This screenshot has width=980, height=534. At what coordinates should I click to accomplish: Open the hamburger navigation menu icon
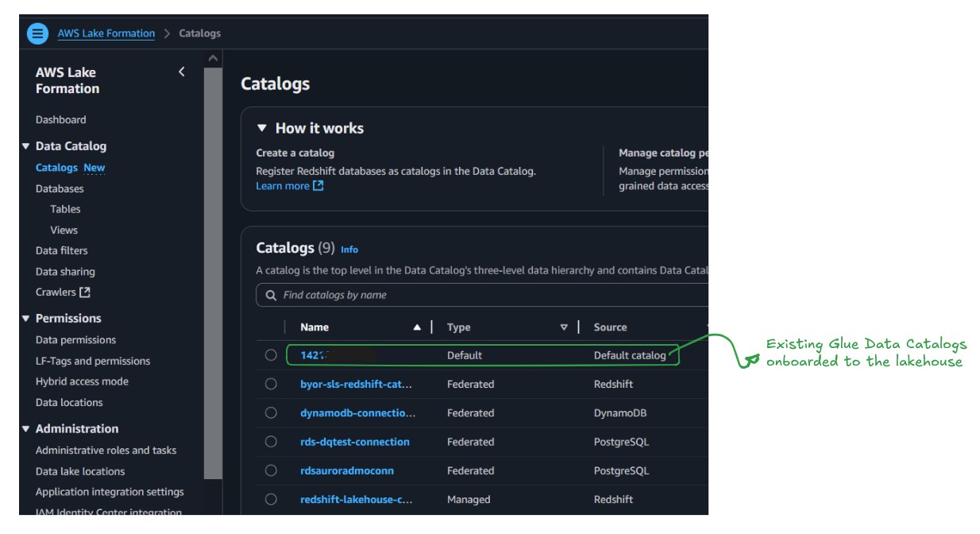(37, 34)
